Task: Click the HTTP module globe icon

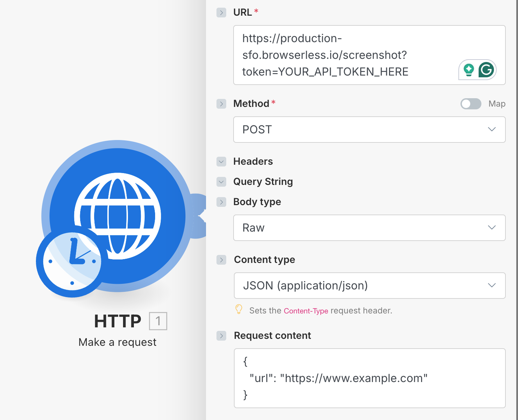Action: 117,216
